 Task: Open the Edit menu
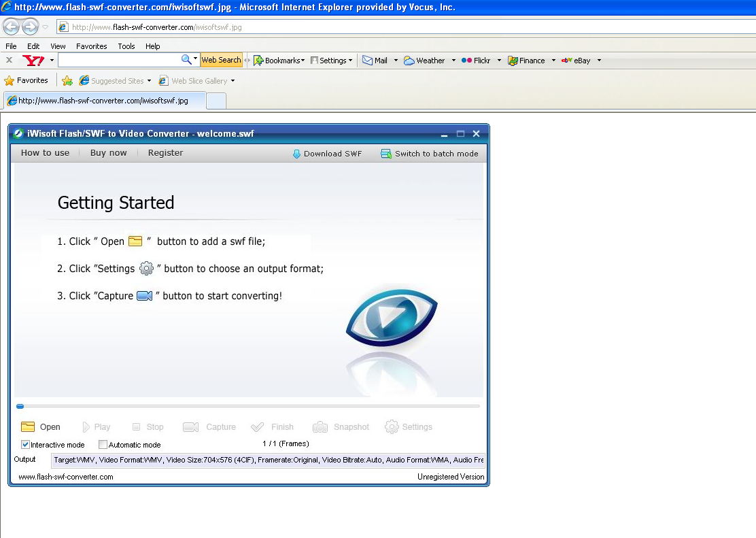(33, 46)
